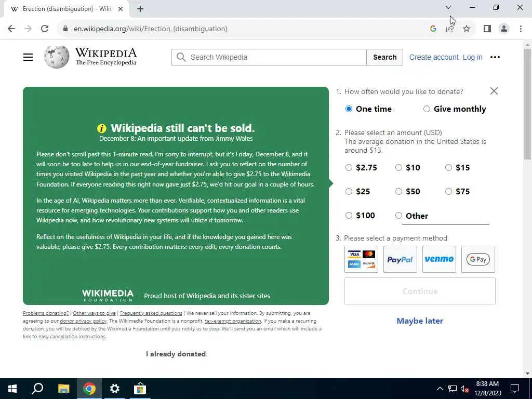Select the $10 donation amount
The height and width of the screenshot is (399, 532).
(x=398, y=168)
